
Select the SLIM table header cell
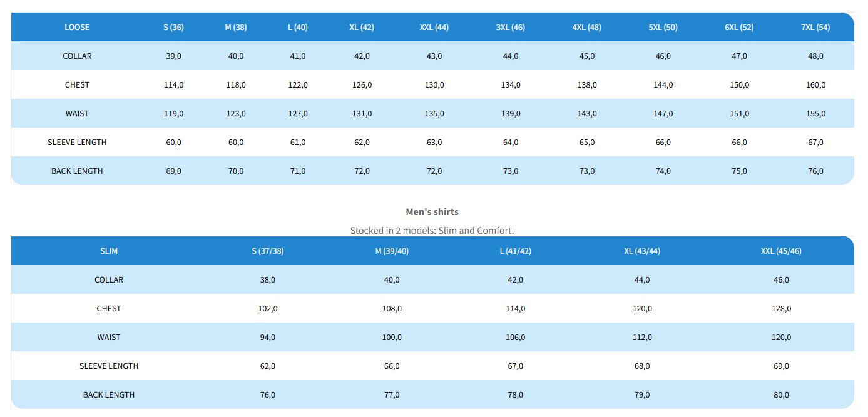click(x=109, y=251)
